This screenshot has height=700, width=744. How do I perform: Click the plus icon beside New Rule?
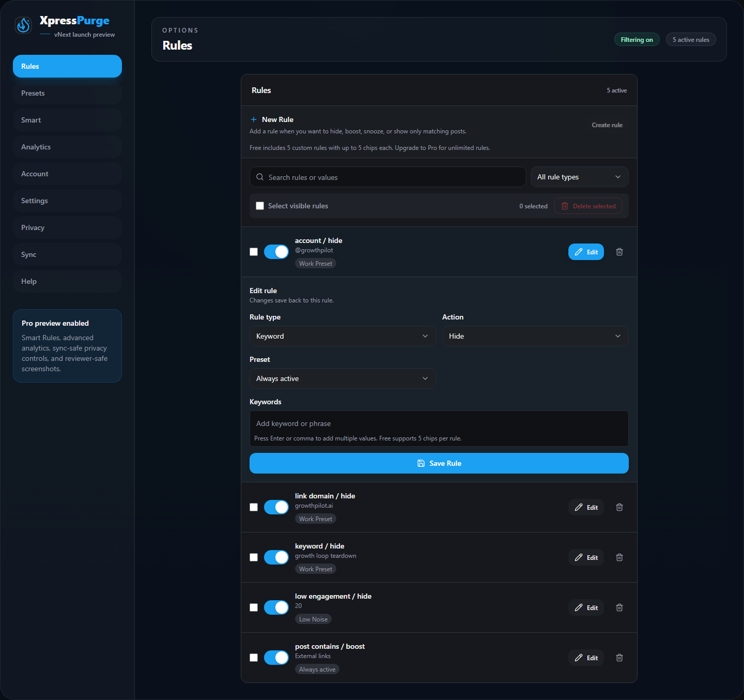point(254,119)
